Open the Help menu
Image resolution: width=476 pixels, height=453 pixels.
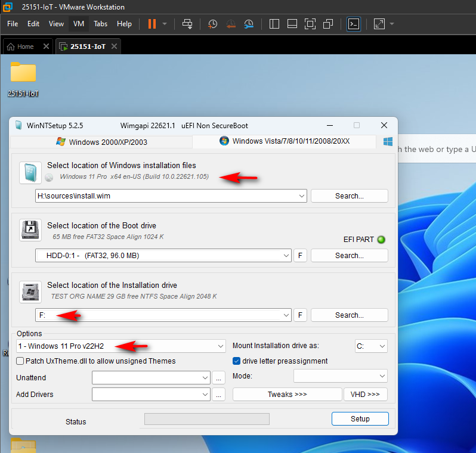coord(124,24)
